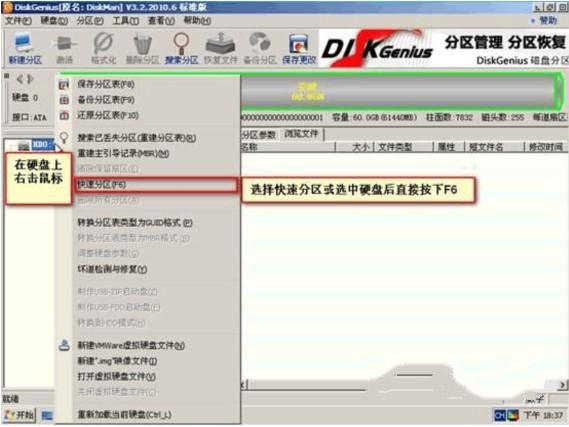Select the 格式化 format toolbar icon
This screenshot has height=427, width=569.
click(x=103, y=48)
